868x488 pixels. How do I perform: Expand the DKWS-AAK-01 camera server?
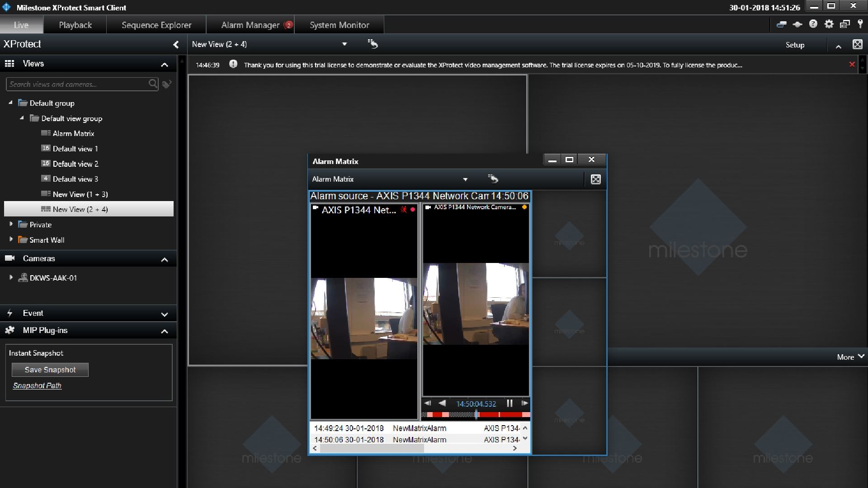tap(11, 277)
